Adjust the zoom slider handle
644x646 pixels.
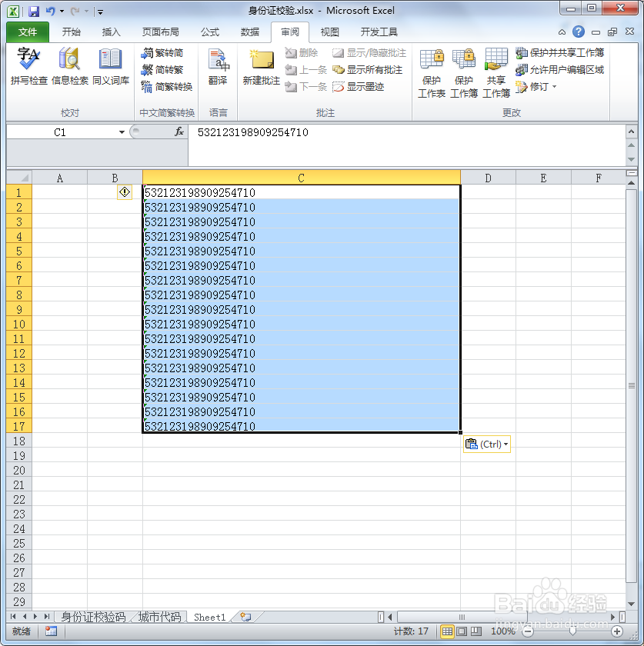click(x=572, y=631)
